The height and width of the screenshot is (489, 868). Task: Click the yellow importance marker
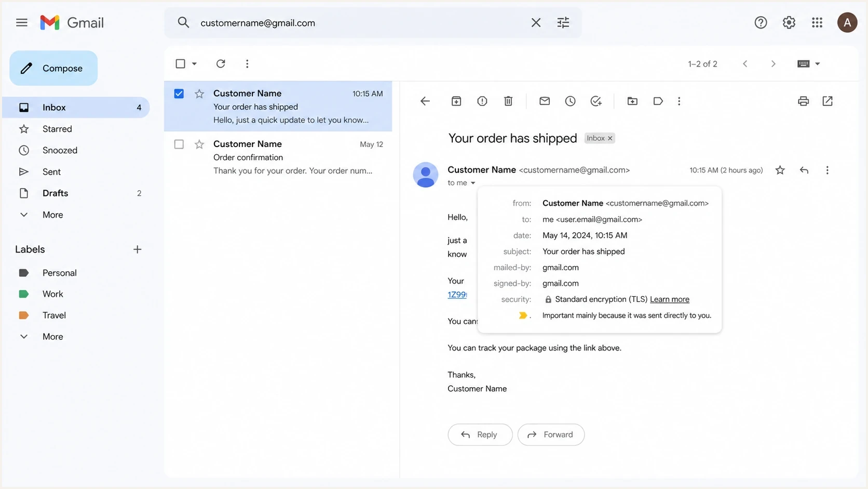pos(523,315)
